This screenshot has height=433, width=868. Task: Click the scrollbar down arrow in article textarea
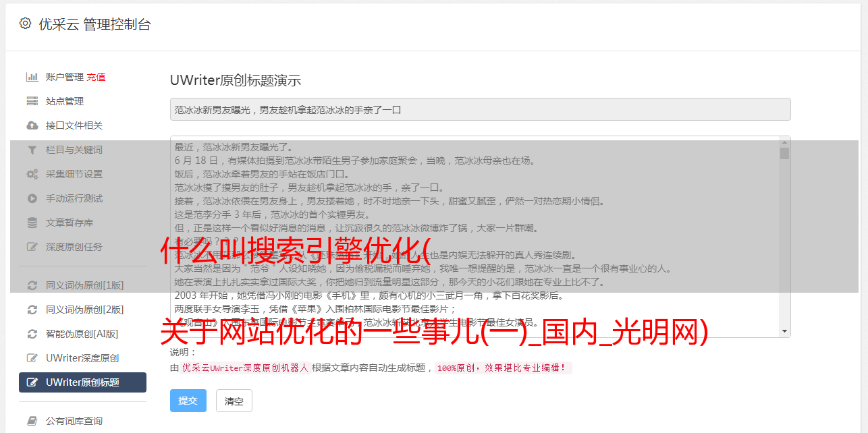[784, 331]
